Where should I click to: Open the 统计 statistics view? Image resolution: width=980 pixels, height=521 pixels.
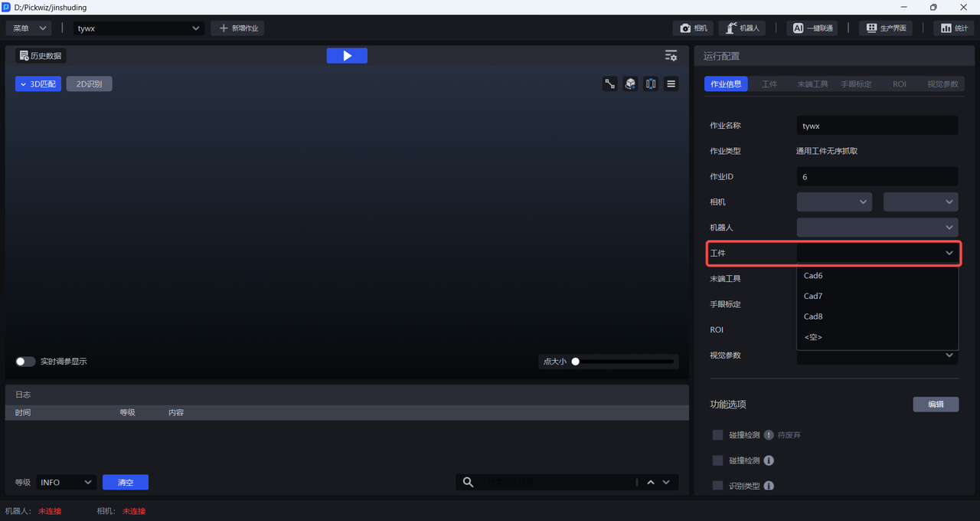953,28
